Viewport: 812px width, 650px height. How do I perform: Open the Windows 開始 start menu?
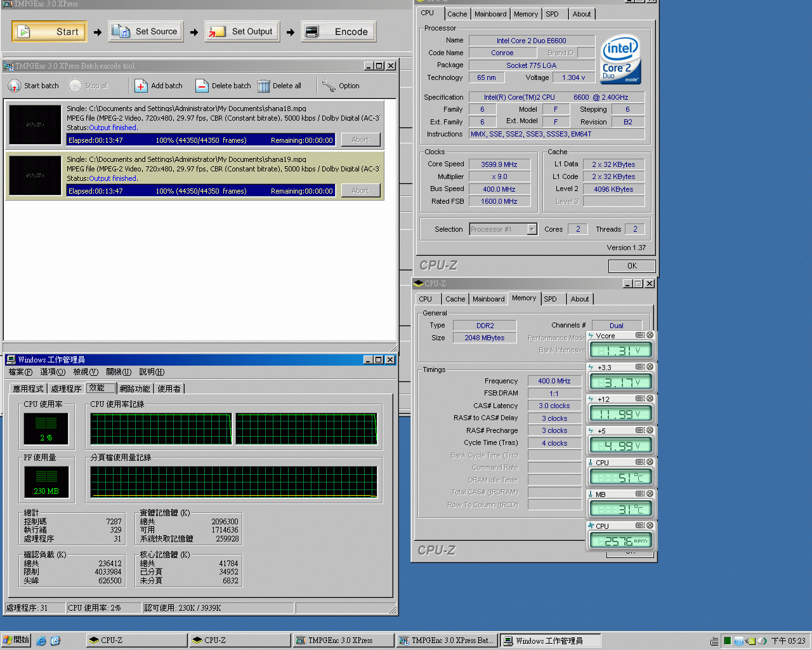pos(16,640)
